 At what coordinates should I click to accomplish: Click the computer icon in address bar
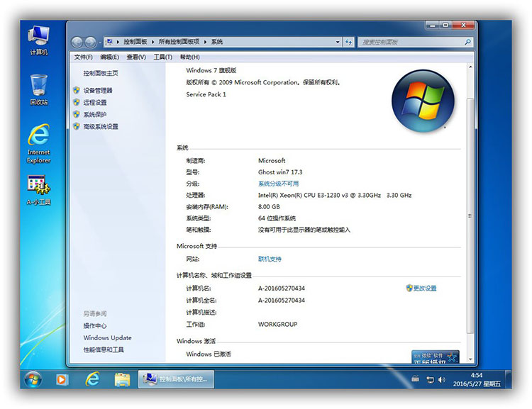pyautogui.click(x=109, y=42)
